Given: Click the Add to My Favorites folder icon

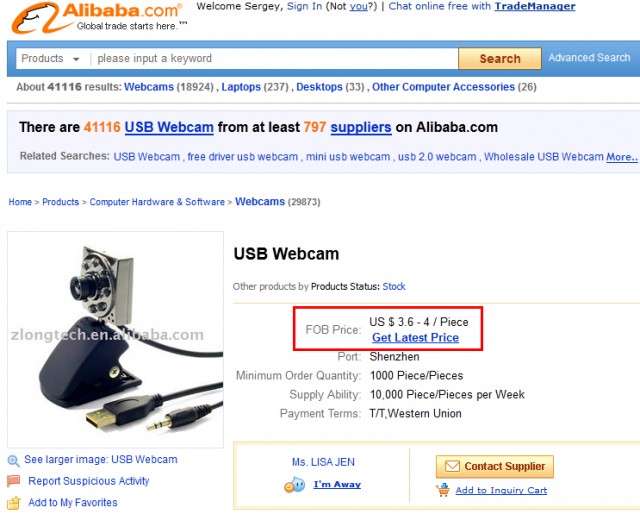Looking at the screenshot, I should click(x=14, y=502).
